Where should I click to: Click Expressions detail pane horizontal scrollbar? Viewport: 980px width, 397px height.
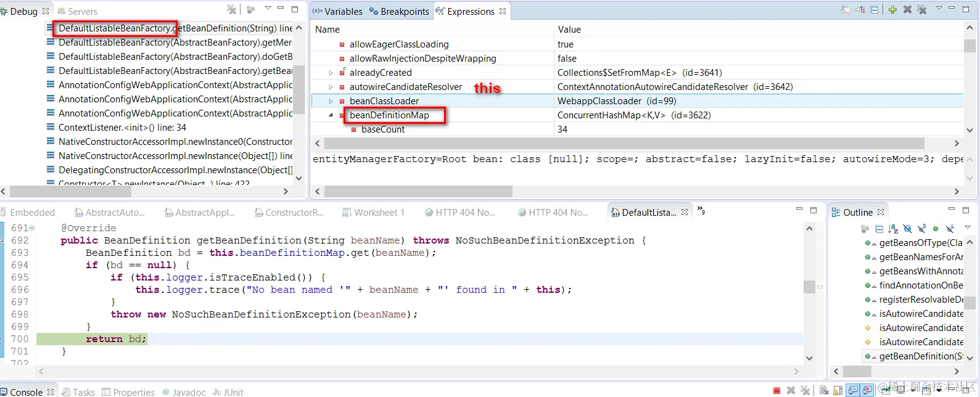click(418, 192)
